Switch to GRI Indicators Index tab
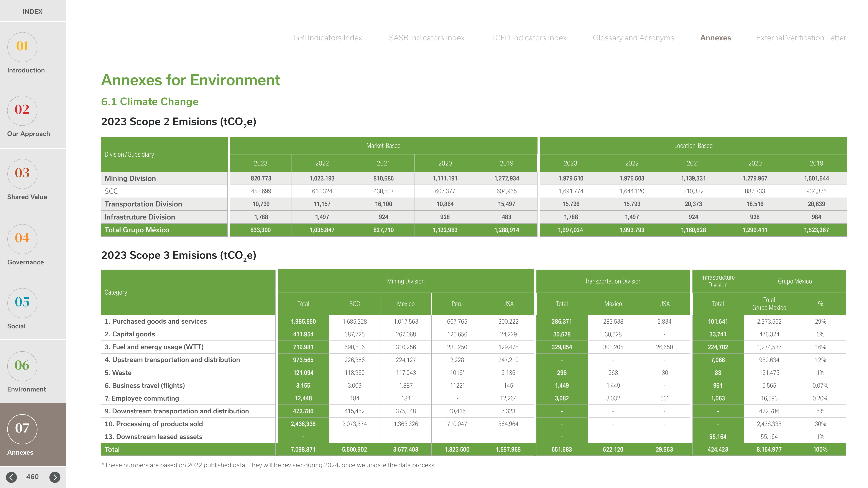The width and height of the screenshot is (868, 488). (x=327, y=38)
